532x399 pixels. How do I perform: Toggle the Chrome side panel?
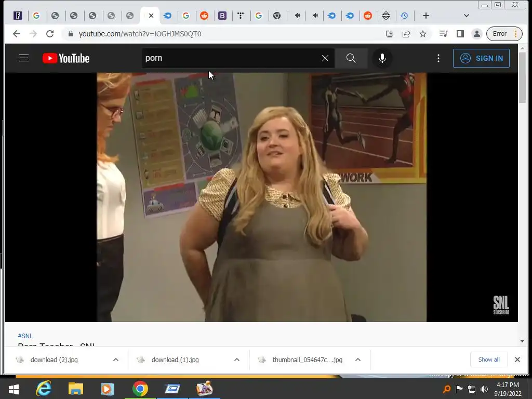click(x=460, y=34)
